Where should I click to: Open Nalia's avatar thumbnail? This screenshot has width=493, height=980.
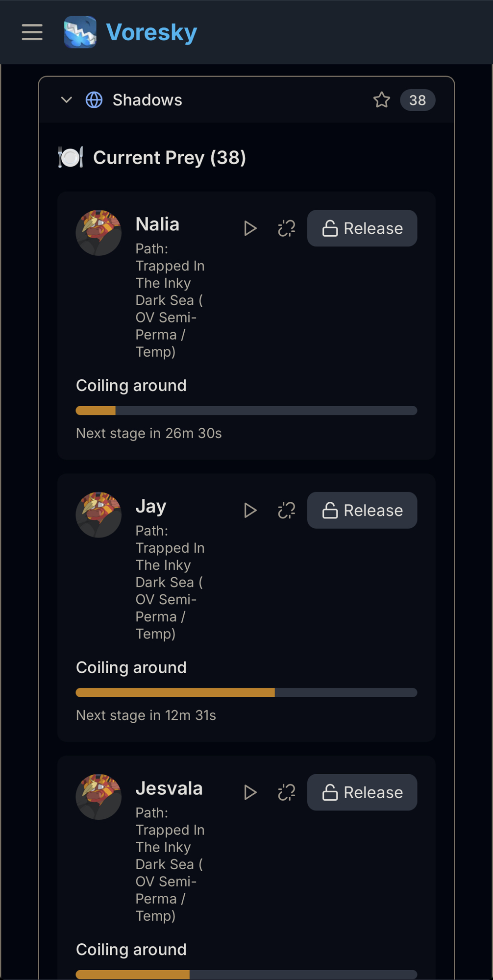click(x=99, y=233)
